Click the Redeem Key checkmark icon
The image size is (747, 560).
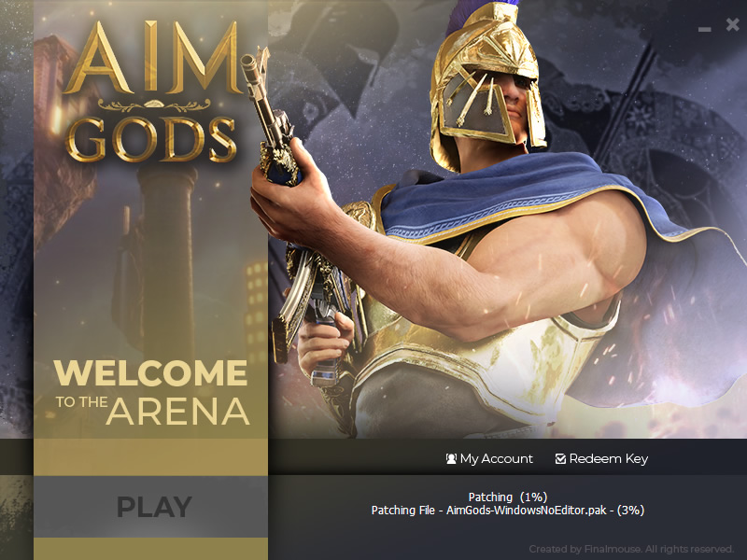click(561, 458)
